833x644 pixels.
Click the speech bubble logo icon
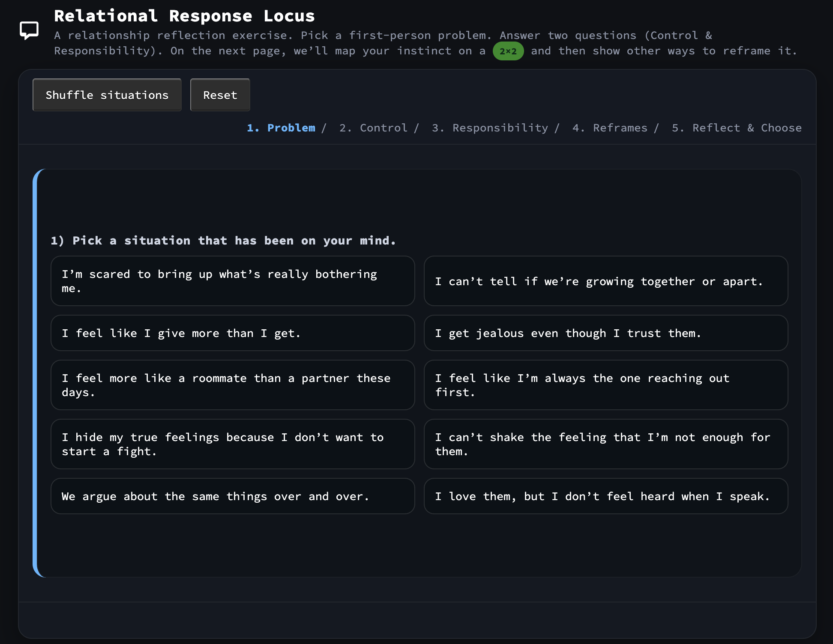pyautogui.click(x=29, y=30)
